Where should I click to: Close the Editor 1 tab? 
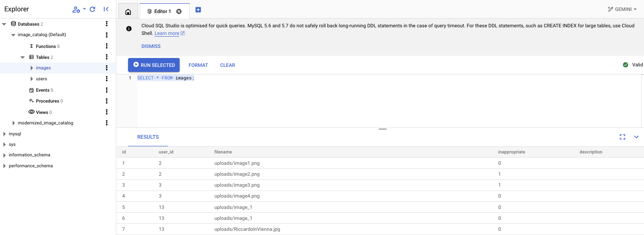(179, 11)
